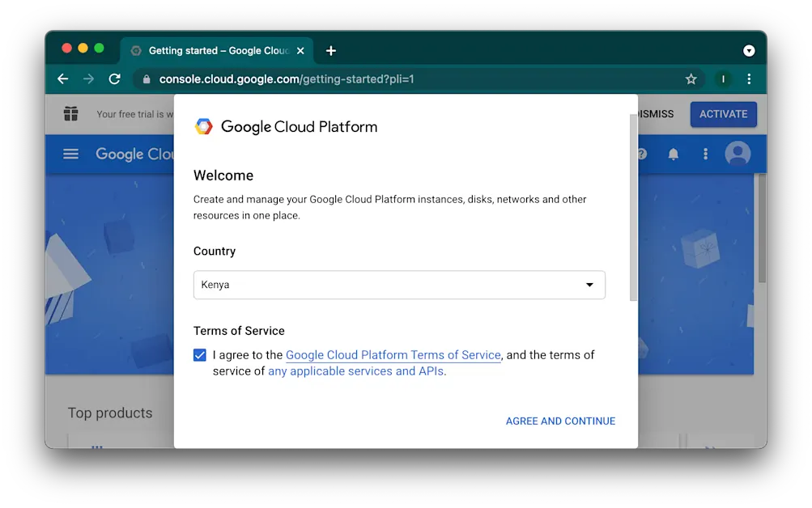Click the Country label
Screen dimensions: 812x508
point(215,251)
